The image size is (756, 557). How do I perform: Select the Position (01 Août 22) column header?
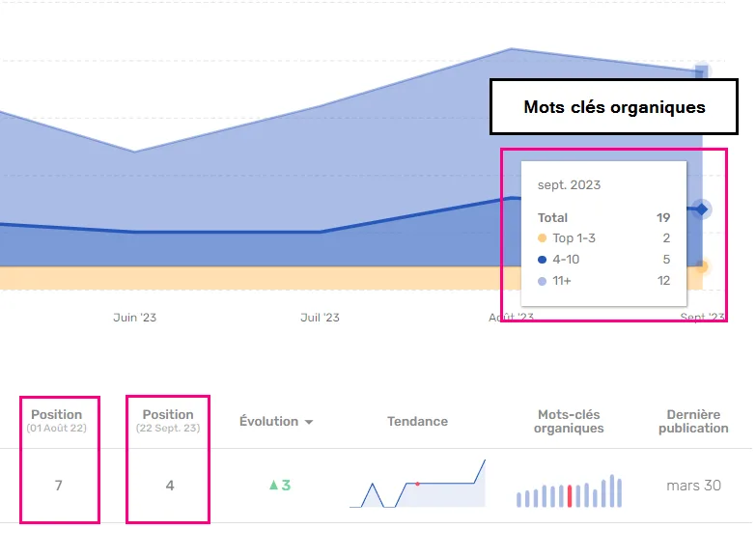tap(57, 421)
